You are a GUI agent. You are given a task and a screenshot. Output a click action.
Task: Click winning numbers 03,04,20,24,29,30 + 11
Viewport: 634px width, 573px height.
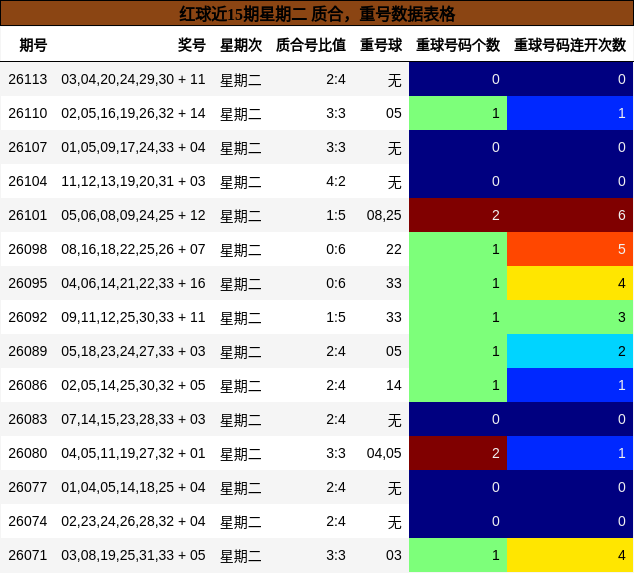click(133, 79)
